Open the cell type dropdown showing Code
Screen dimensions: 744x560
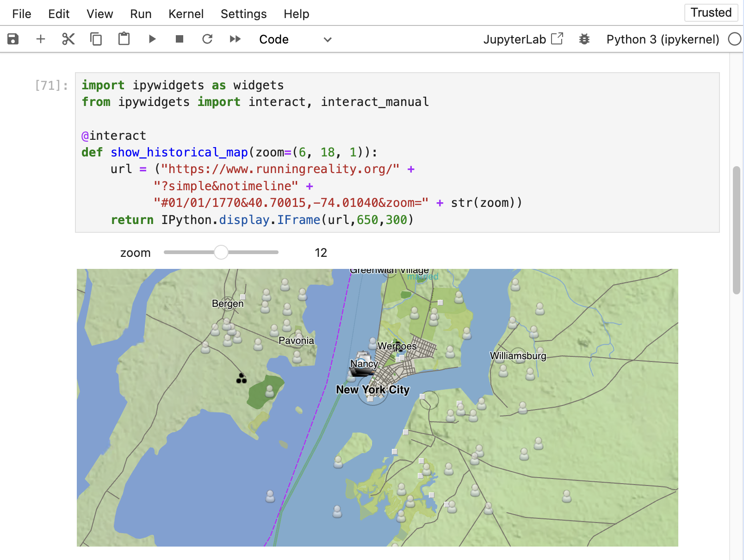(x=296, y=39)
